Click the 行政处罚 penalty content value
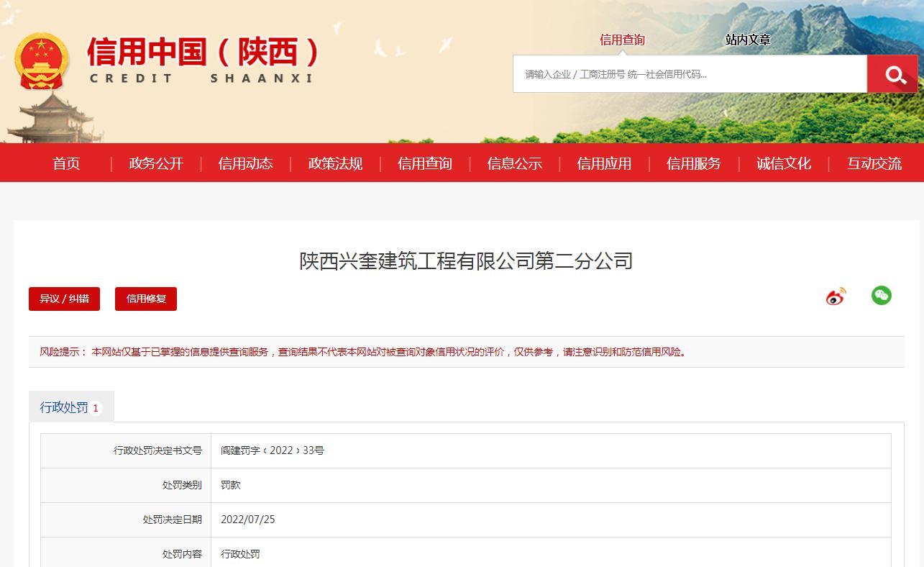The image size is (924, 567). [240, 554]
